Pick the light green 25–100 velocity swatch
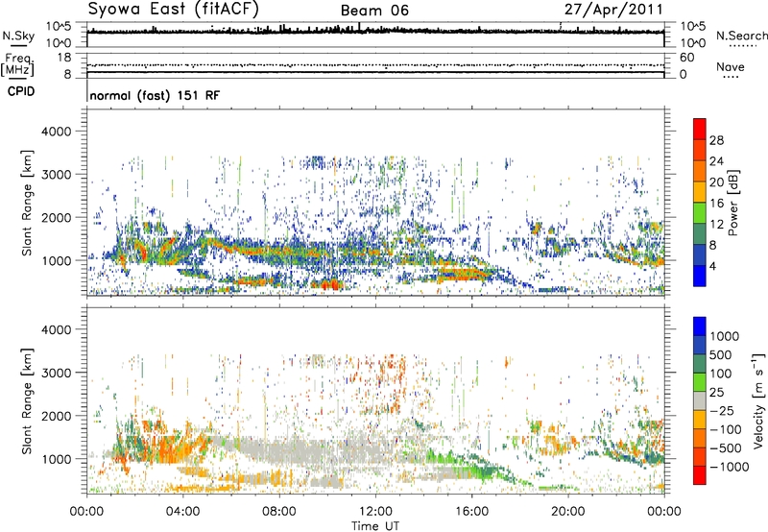Viewport: 768px width, 532px height. (x=700, y=382)
